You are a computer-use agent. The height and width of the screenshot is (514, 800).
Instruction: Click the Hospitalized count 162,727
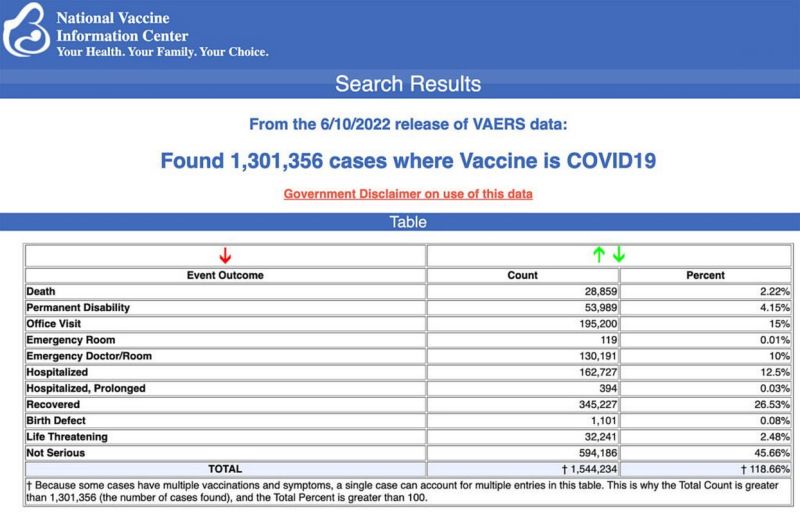588,371
